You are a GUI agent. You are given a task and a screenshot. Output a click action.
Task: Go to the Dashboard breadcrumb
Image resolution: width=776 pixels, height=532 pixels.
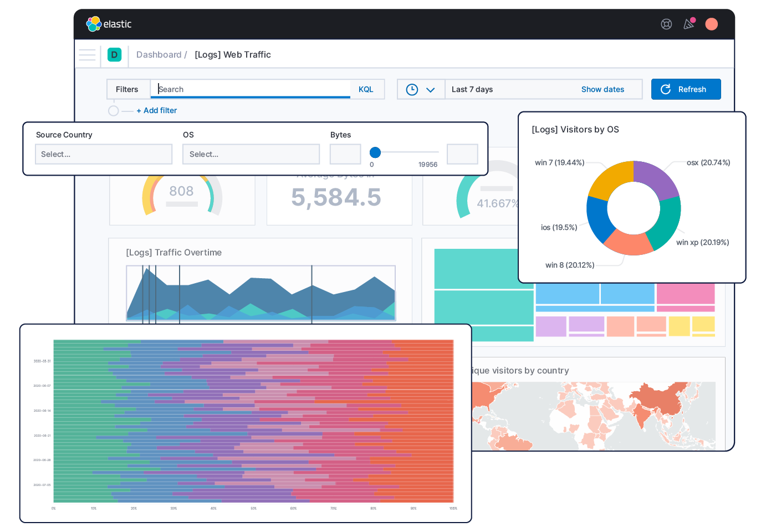click(x=159, y=54)
